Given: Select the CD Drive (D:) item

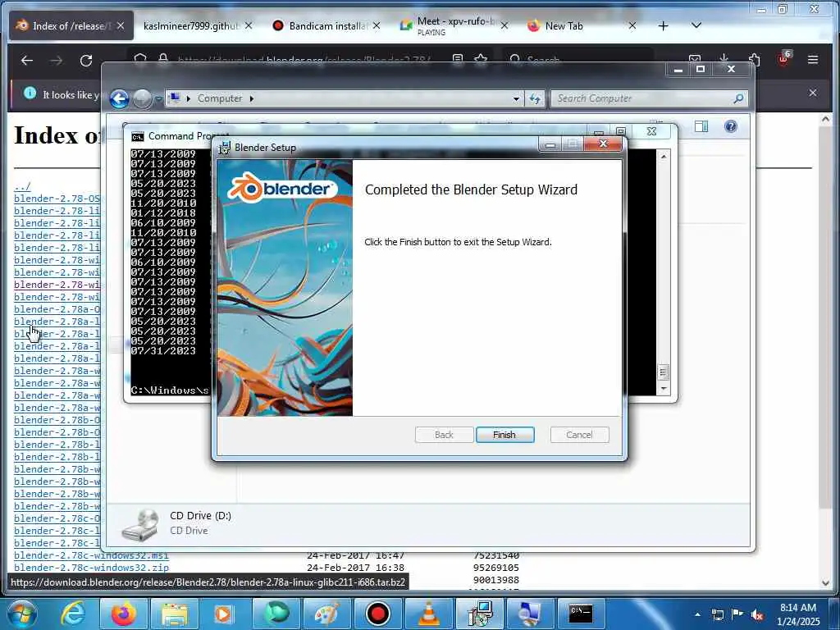Looking at the screenshot, I should 177,523.
